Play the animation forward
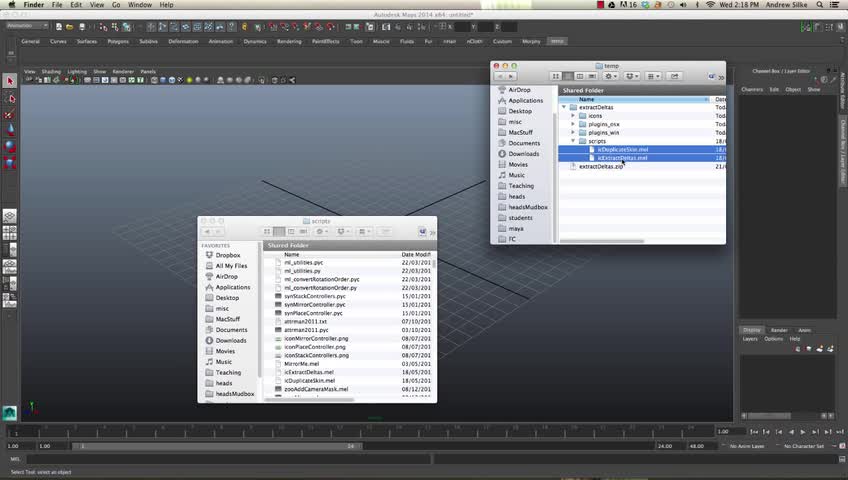This screenshot has width=848, height=480. (803, 432)
